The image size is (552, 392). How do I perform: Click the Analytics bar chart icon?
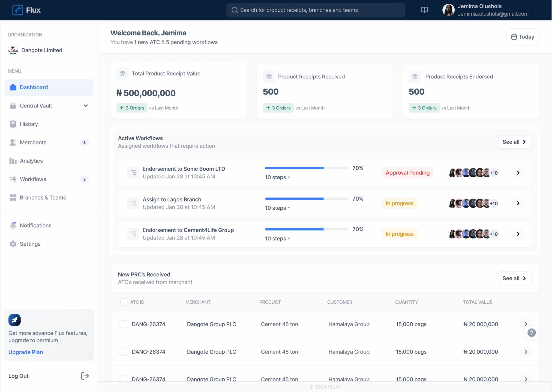(13, 161)
